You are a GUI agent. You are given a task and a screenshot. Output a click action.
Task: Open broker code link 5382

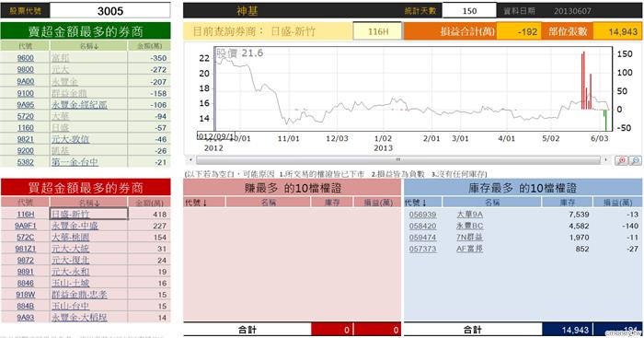coord(26,162)
